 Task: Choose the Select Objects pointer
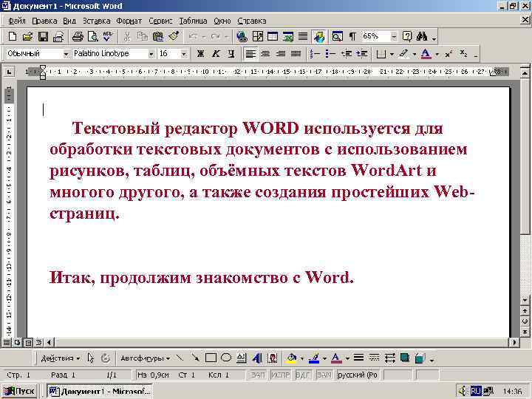point(90,358)
